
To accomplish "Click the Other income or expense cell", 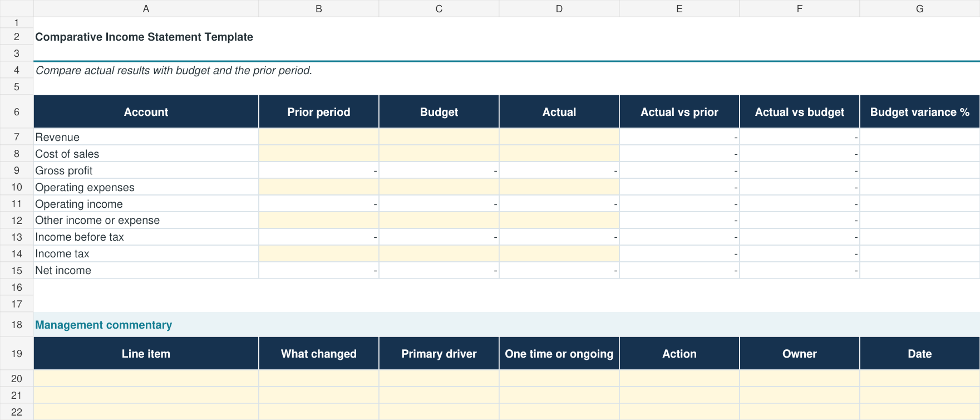I will [146, 220].
